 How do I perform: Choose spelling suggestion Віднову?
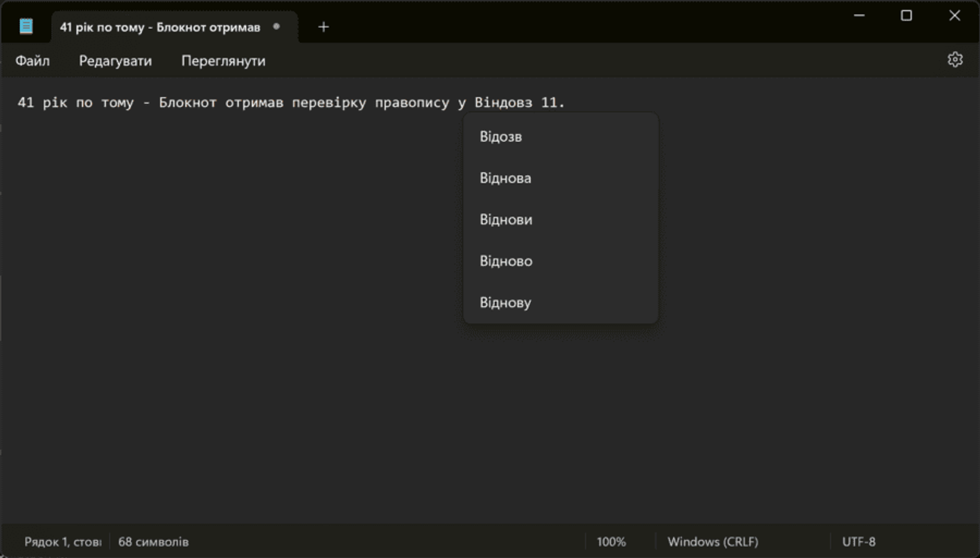(560, 302)
